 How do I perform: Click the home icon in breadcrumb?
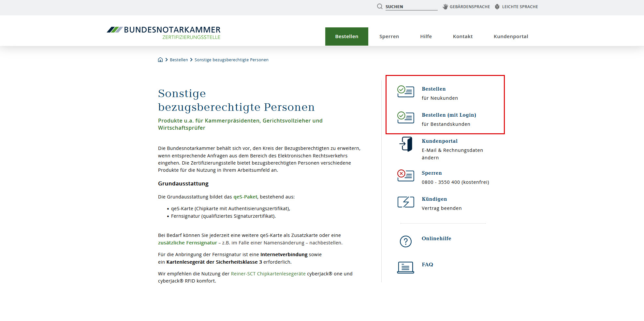click(x=160, y=60)
